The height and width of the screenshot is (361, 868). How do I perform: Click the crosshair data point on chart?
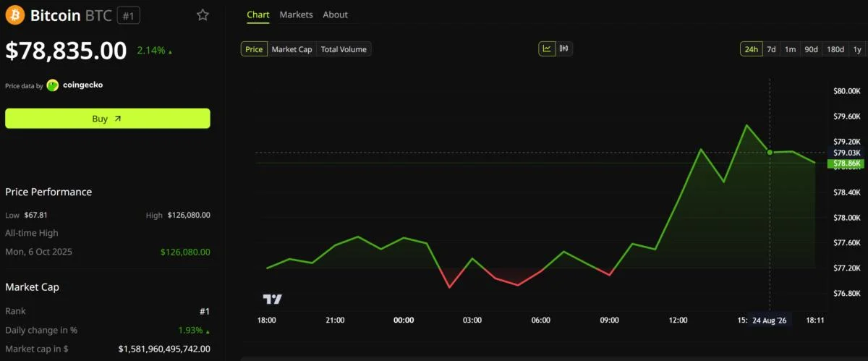tap(770, 152)
